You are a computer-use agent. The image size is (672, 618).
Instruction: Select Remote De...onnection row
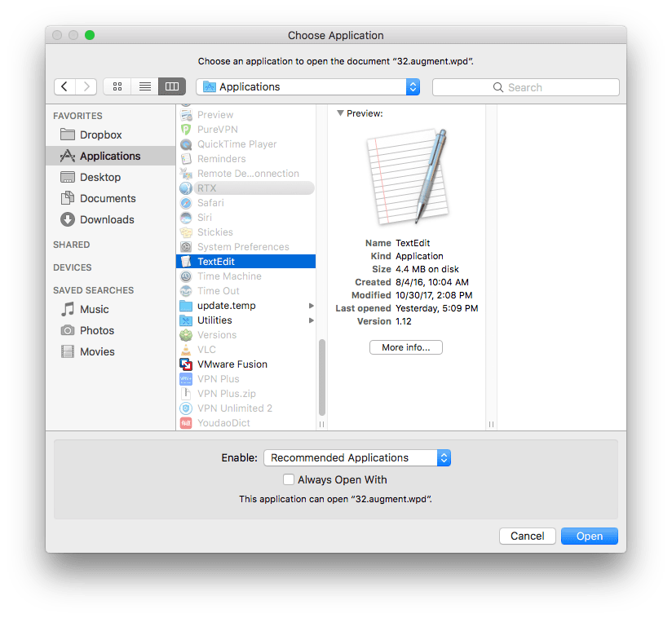pyautogui.click(x=246, y=174)
